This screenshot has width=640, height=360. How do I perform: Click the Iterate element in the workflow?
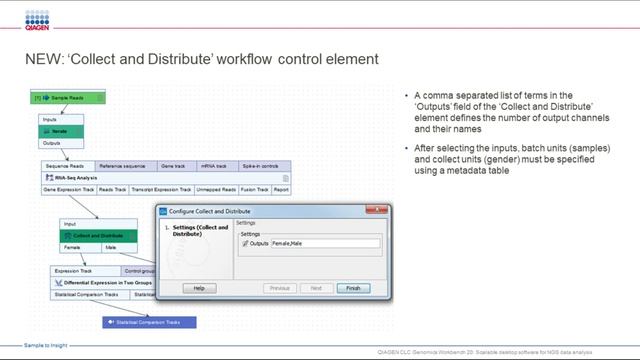61,131
